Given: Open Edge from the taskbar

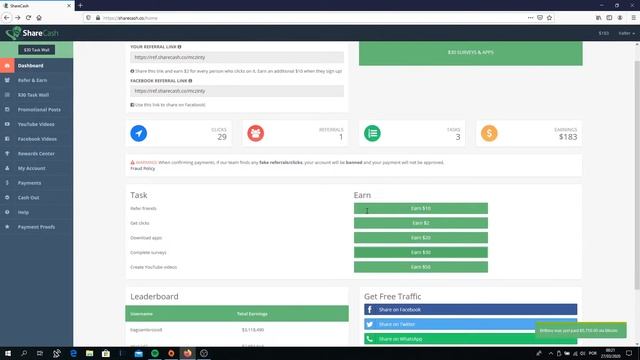Looking at the screenshot, I should [73, 353].
